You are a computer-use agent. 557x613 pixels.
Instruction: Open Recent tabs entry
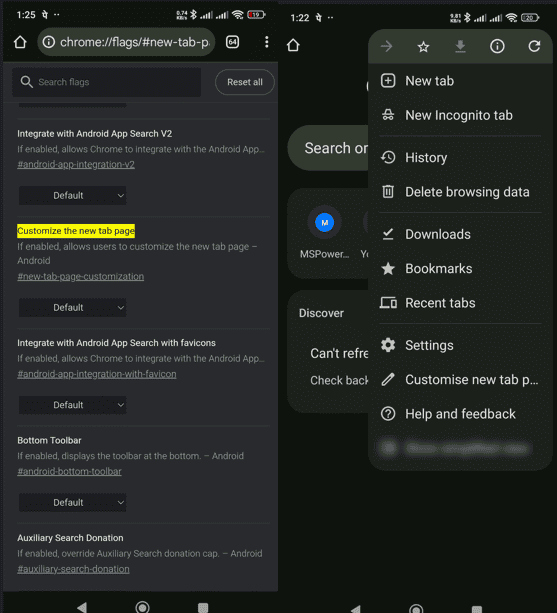460,303
